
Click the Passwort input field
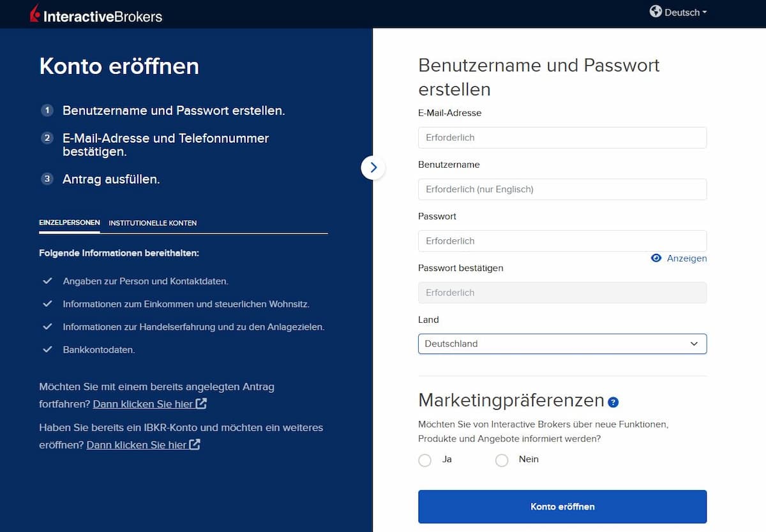coord(562,241)
